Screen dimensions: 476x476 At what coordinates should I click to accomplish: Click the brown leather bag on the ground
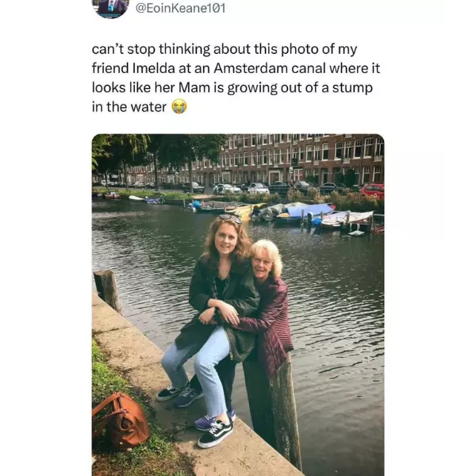pos(119,420)
